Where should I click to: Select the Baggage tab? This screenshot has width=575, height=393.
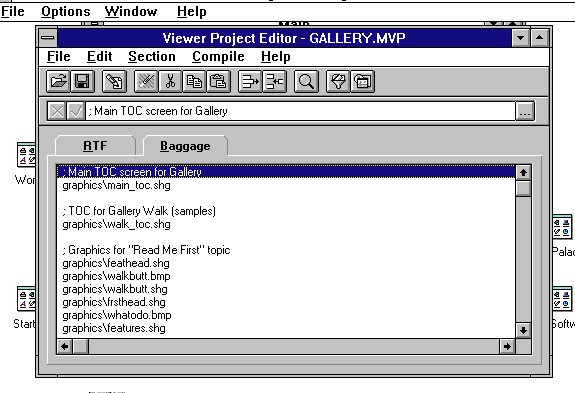pos(185,146)
